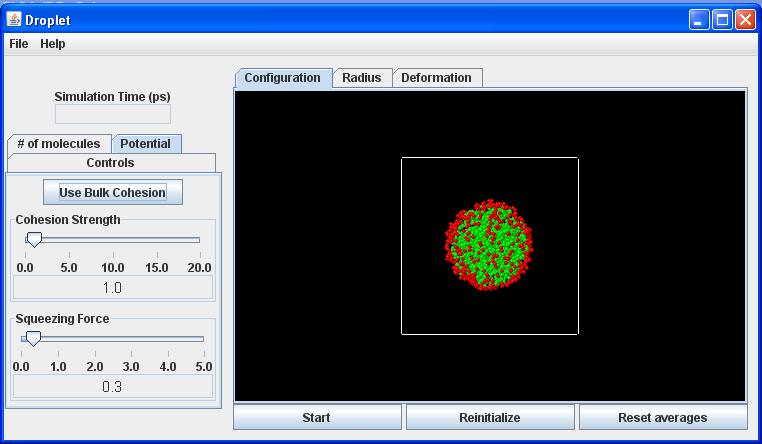Start the simulation
The height and width of the screenshot is (444, 762).
(317, 417)
